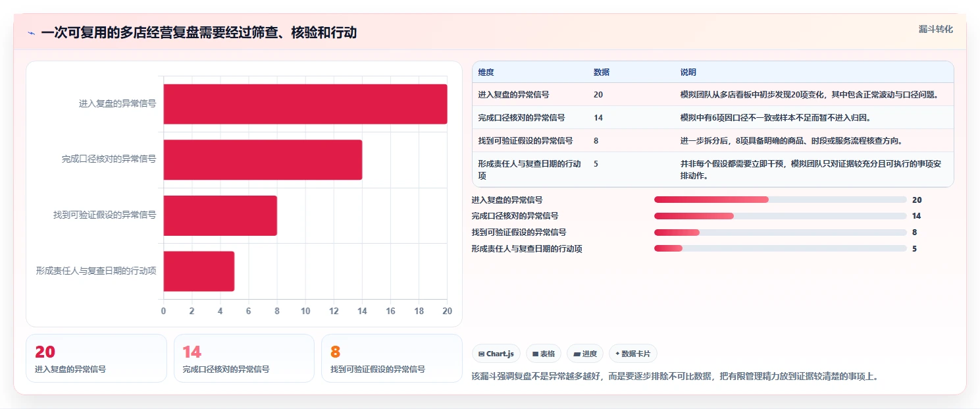This screenshot has width=980, height=409.
Task: Click the footer note starting 该漏斗强调复盘
Action: (675, 377)
